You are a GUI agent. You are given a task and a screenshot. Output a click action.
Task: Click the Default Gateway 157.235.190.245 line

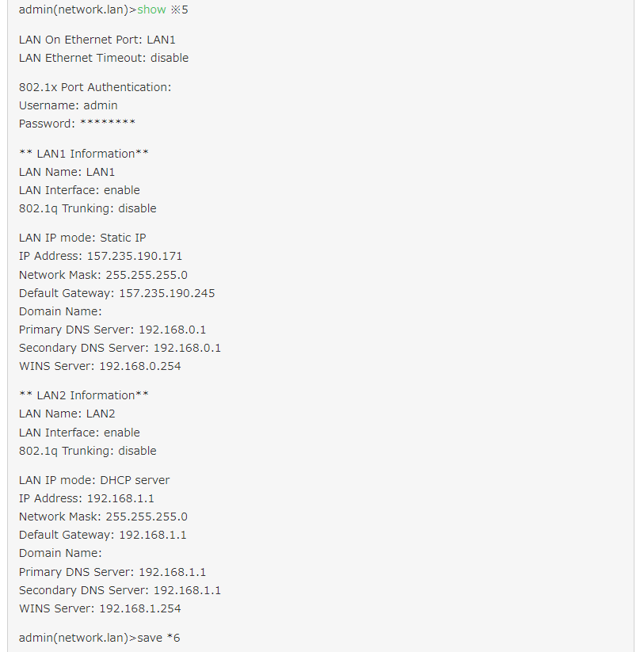coord(116,293)
